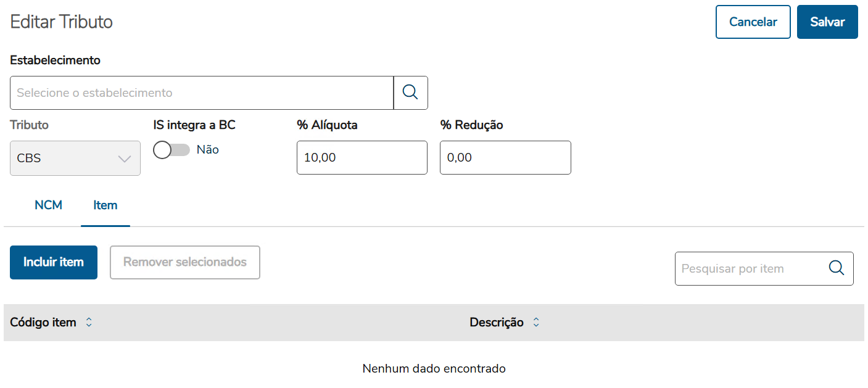Save changes with the Salvar button

827,22
